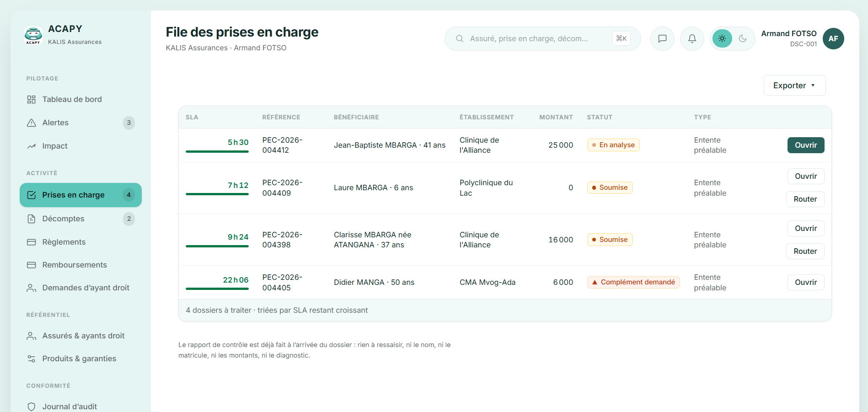Click the Complément demandé status badge

[x=633, y=282]
